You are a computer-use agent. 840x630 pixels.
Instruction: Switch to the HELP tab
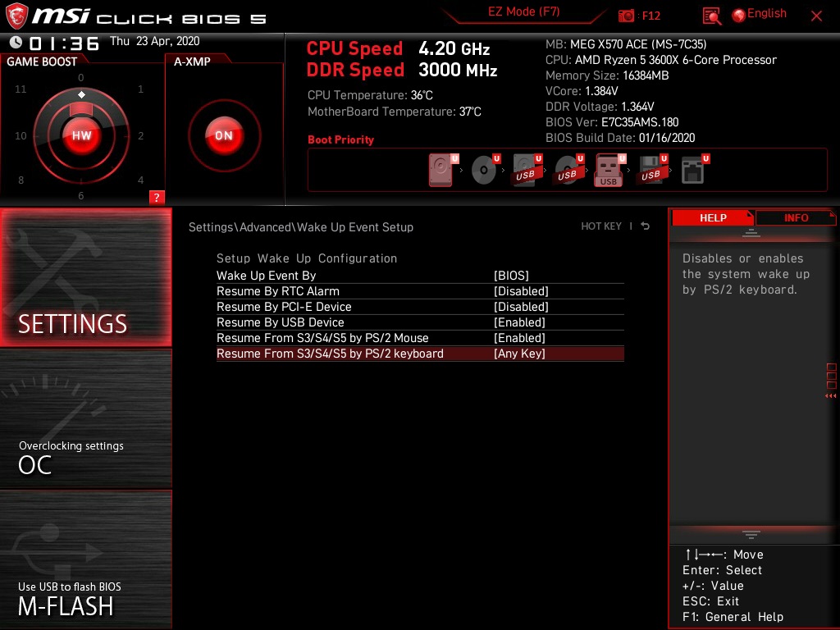coord(713,218)
